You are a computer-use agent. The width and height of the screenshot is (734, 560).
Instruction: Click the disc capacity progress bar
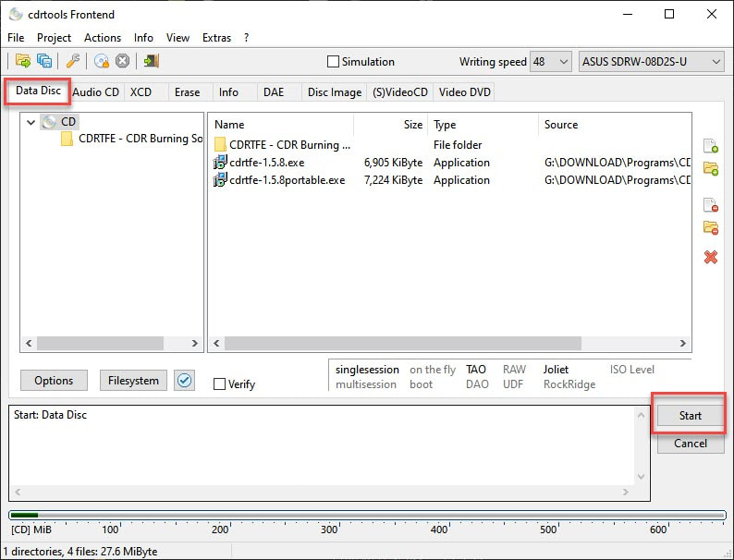(368, 515)
